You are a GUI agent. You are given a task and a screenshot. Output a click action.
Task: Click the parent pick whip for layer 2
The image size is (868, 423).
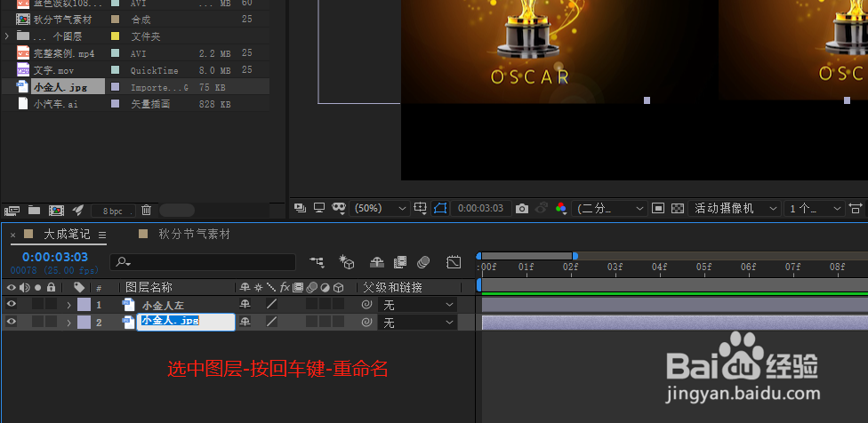coord(366,323)
